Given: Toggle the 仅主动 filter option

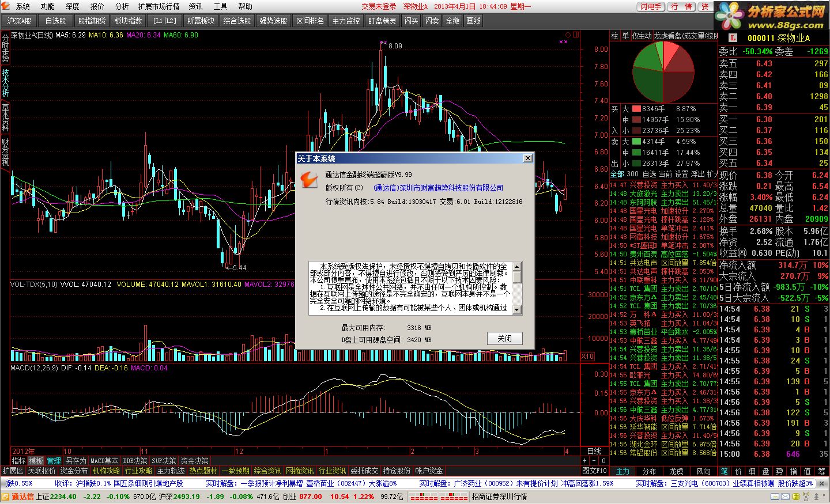Looking at the screenshot, I should 642,36.
